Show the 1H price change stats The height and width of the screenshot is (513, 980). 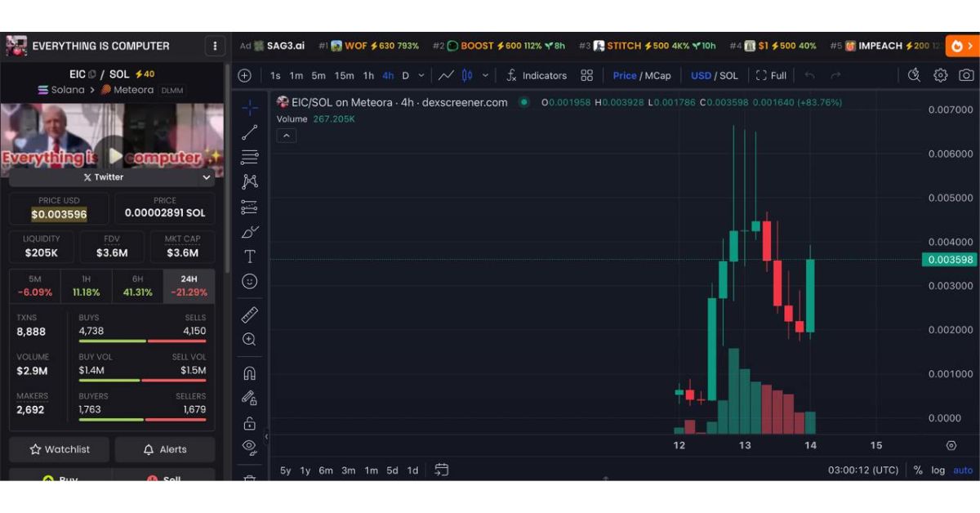tap(86, 285)
